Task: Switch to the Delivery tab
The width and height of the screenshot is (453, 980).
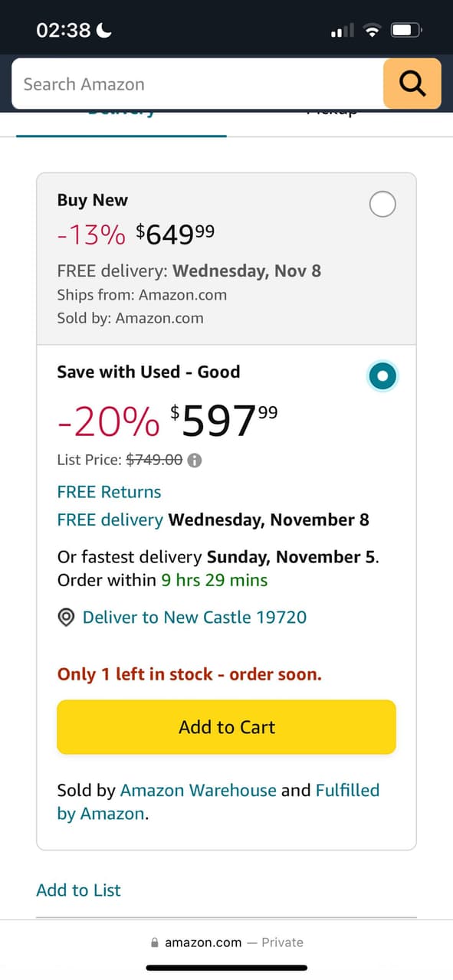Action: coord(121,113)
